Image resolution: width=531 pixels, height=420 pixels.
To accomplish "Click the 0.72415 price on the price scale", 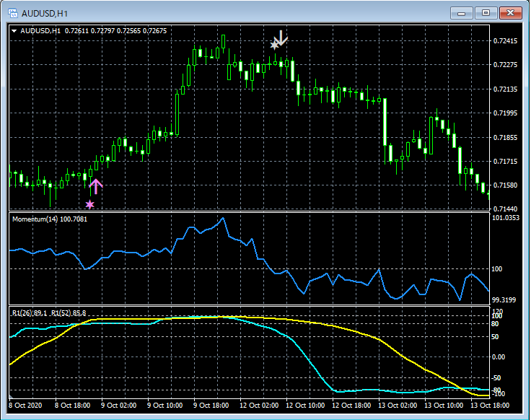I will 505,40.
